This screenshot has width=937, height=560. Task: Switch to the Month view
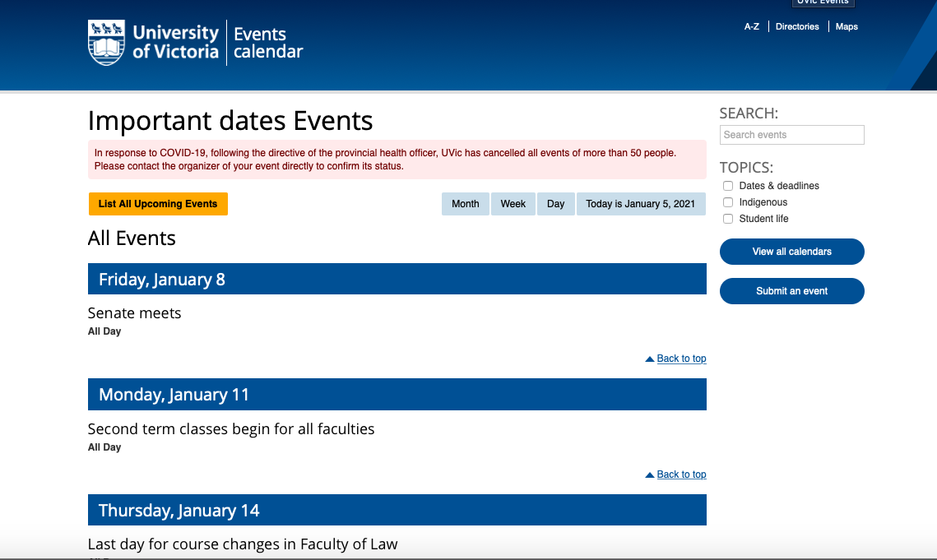tap(465, 204)
